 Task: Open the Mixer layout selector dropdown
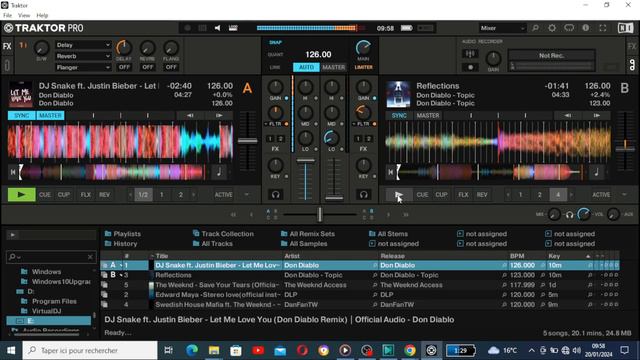(502, 28)
